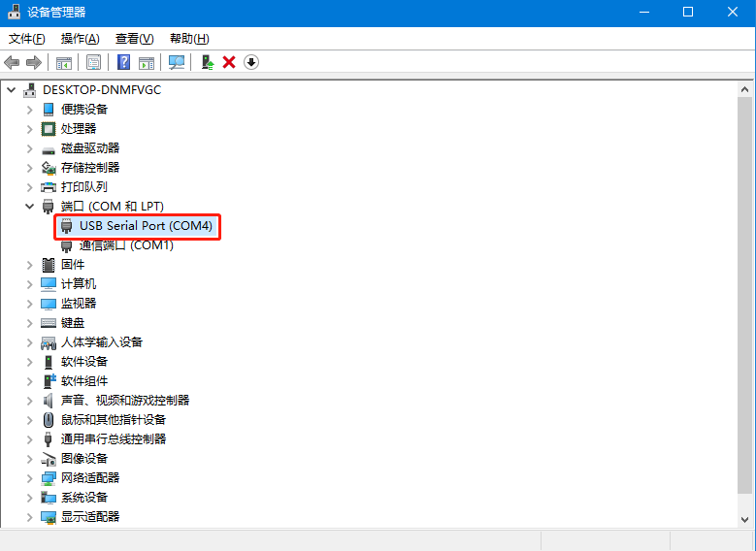756x551 pixels.
Task: Open the 文件(F) menu
Action: (x=26, y=39)
